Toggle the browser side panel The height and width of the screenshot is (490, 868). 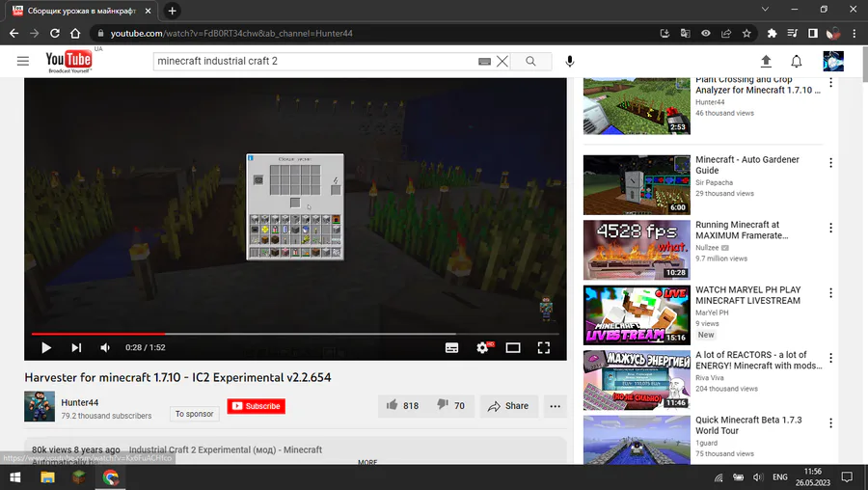[813, 33]
